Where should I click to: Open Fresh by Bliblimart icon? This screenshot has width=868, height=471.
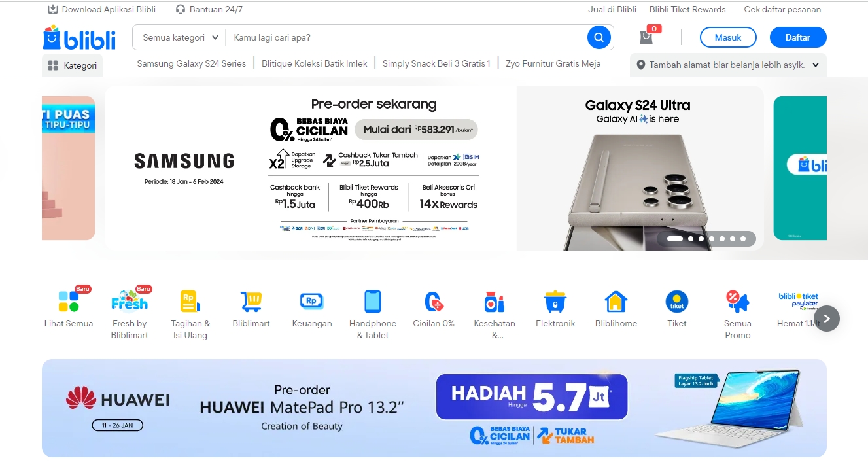click(x=130, y=302)
